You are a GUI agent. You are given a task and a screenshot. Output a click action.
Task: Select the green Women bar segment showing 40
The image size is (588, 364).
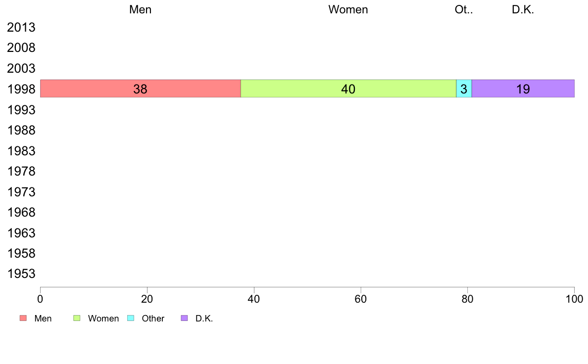[x=348, y=89]
